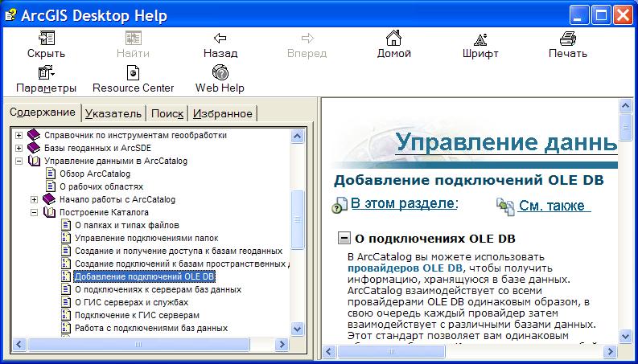The width and height of the screenshot is (638, 364).
Task: Click the Назад (Back) arrow icon
Action: point(220,39)
